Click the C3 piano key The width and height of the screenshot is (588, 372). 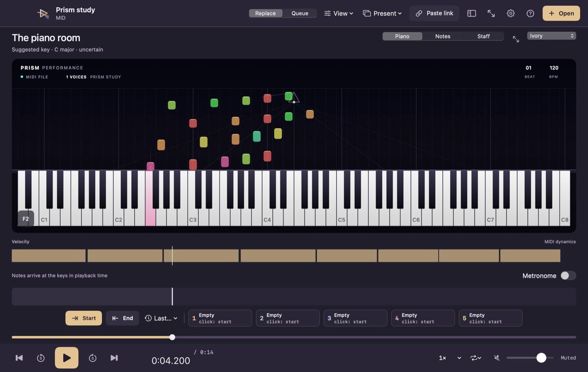click(x=193, y=217)
